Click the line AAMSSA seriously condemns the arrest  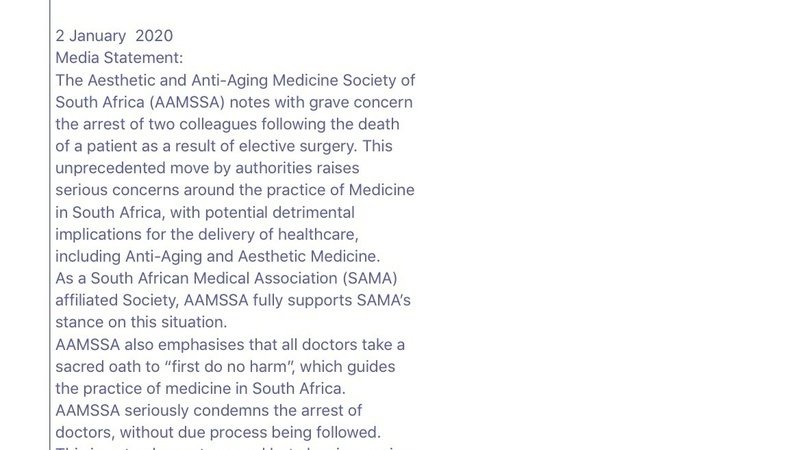click(208, 410)
